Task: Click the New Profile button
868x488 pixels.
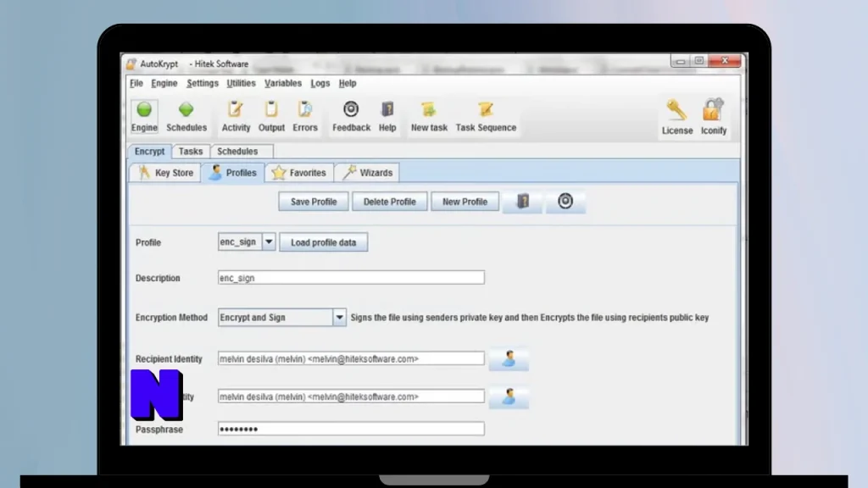Action: point(465,202)
